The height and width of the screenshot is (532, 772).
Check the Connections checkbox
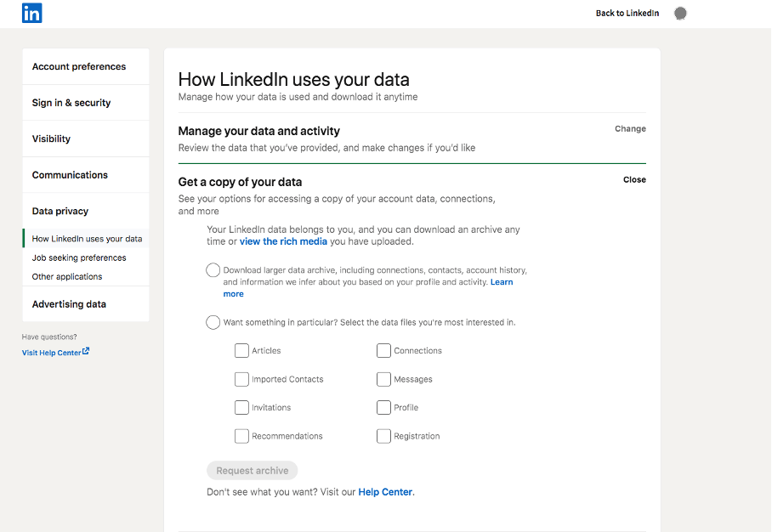tap(383, 350)
